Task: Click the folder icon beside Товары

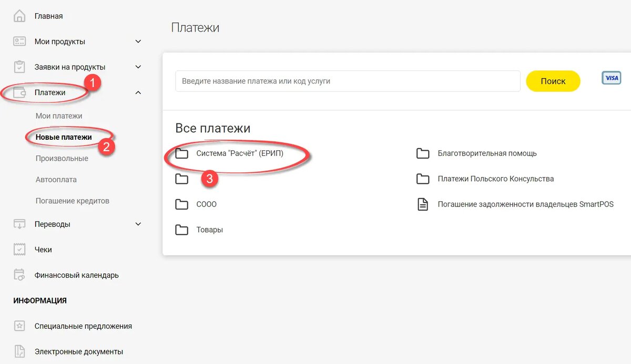Action: click(x=182, y=230)
